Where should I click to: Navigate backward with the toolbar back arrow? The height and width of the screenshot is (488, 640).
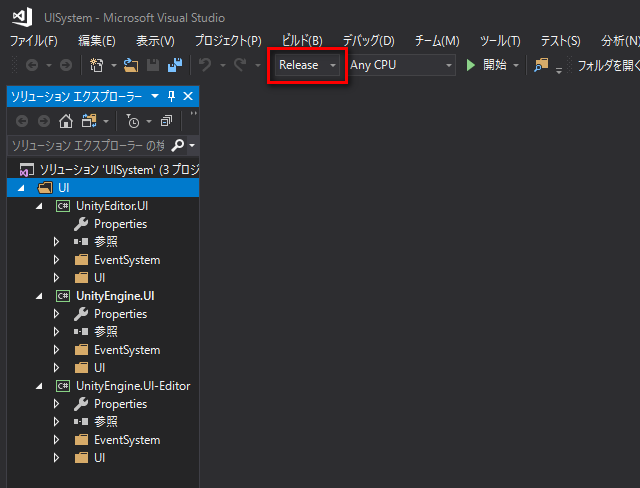pyautogui.click(x=32, y=65)
